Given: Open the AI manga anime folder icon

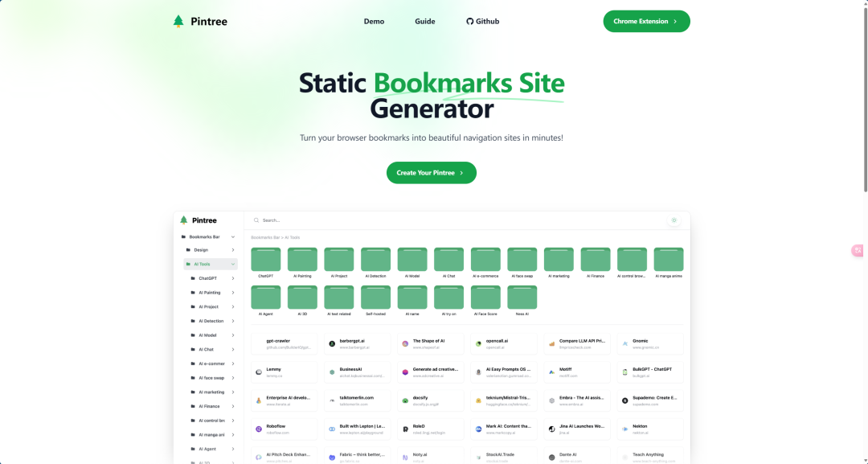Looking at the screenshot, I should (669, 259).
